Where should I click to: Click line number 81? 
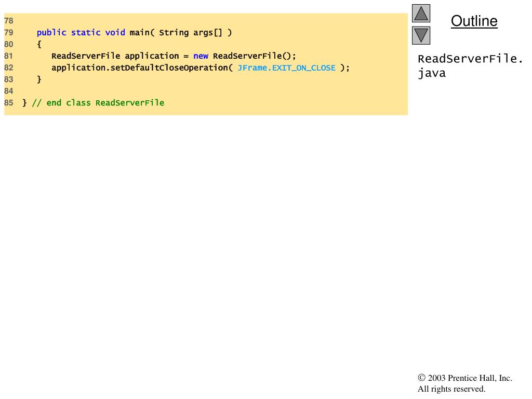pos(9,56)
